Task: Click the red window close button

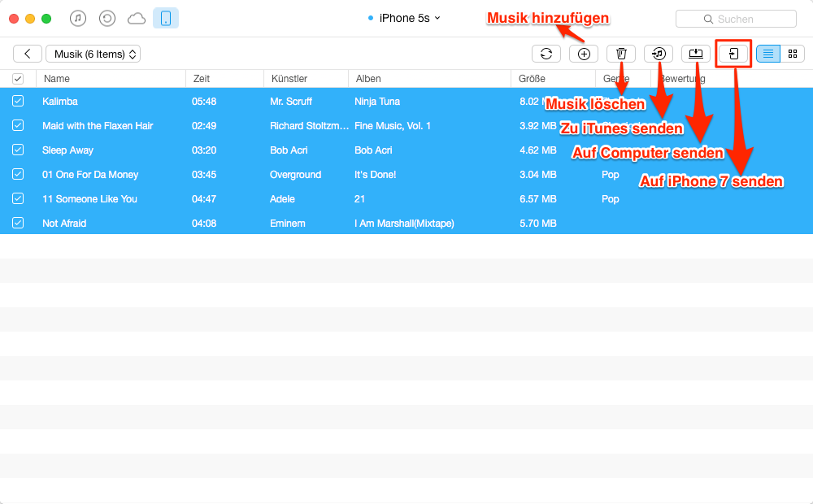Action: pyautogui.click(x=14, y=19)
